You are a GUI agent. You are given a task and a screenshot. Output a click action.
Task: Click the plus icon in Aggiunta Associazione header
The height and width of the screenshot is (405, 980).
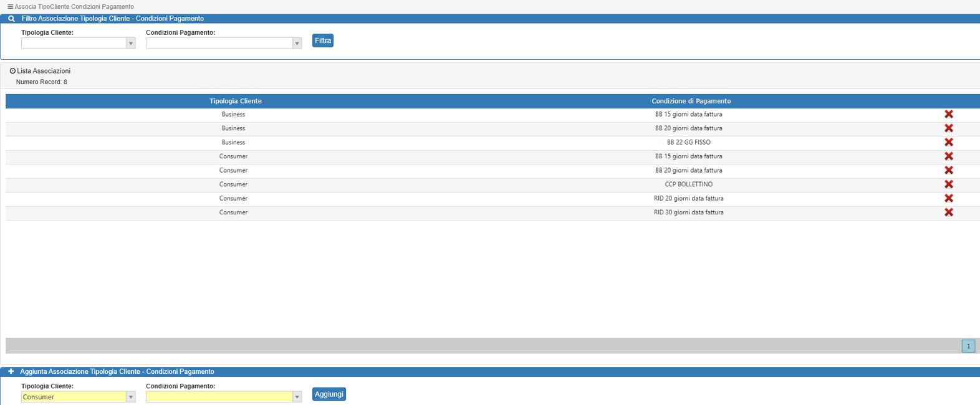click(11, 371)
